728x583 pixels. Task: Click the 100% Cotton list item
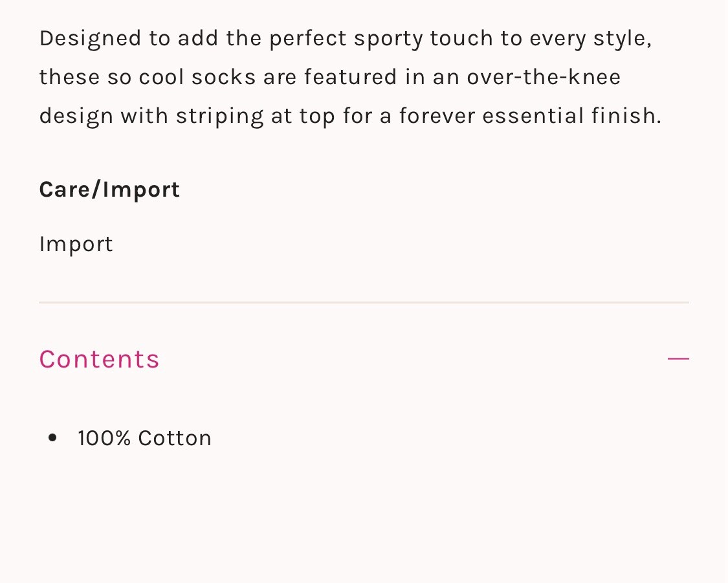[144, 438]
